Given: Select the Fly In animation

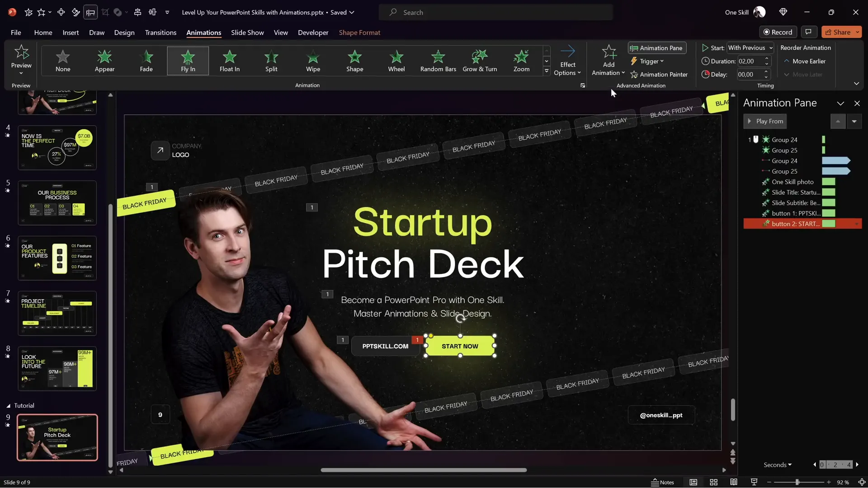Looking at the screenshot, I should 188,60.
